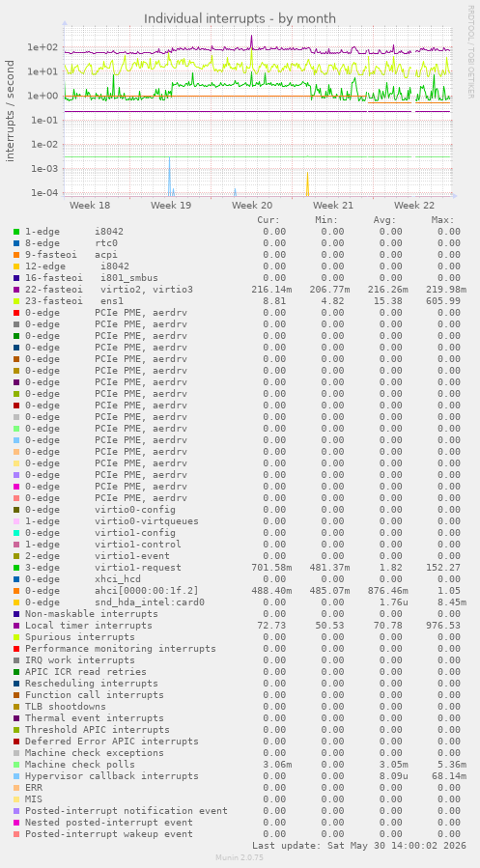The height and width of the screenshot is (868, 480).
Task: Click the TLB shootdowns legend entry
Action: (66, 707)
